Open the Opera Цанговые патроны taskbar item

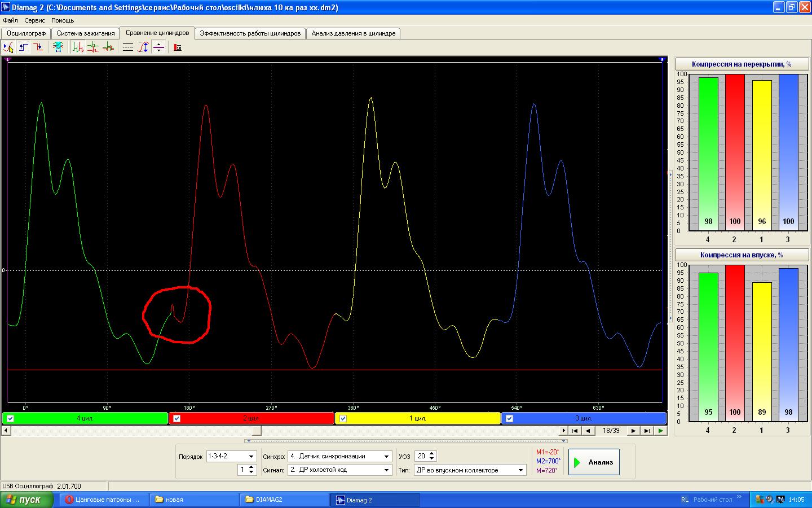click(104, 500)
